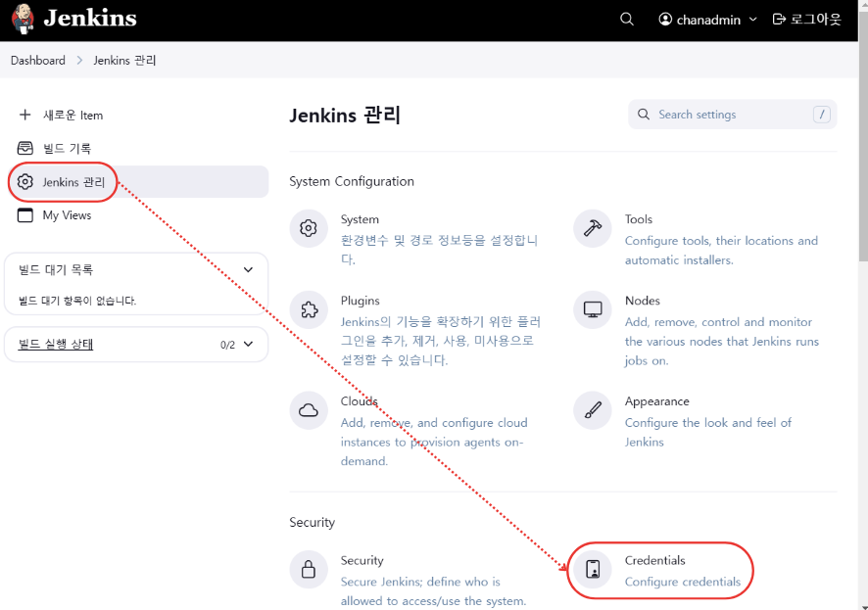The width and height of the screenshot is (868, 610).
Task: Open the Appearance paintbrush icon
Action: pyautogui.click(x=593, y=410)
